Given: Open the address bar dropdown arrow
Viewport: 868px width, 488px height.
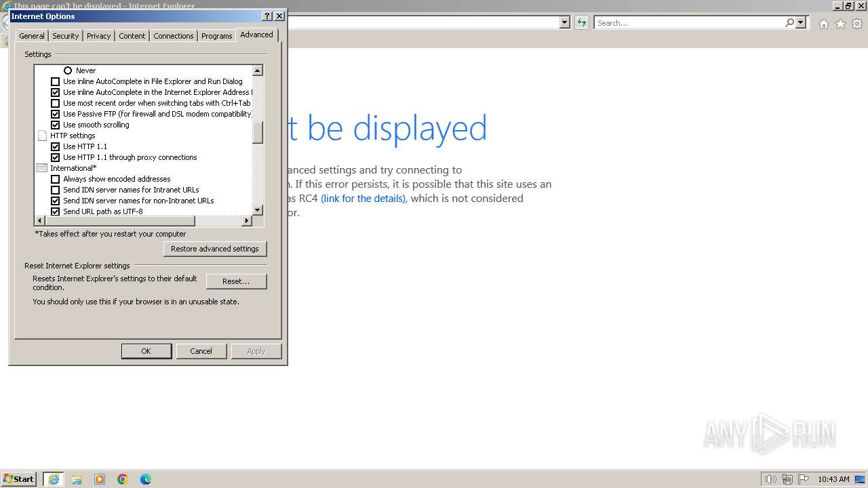Looking at the screenshot, I should click(564, 22).
